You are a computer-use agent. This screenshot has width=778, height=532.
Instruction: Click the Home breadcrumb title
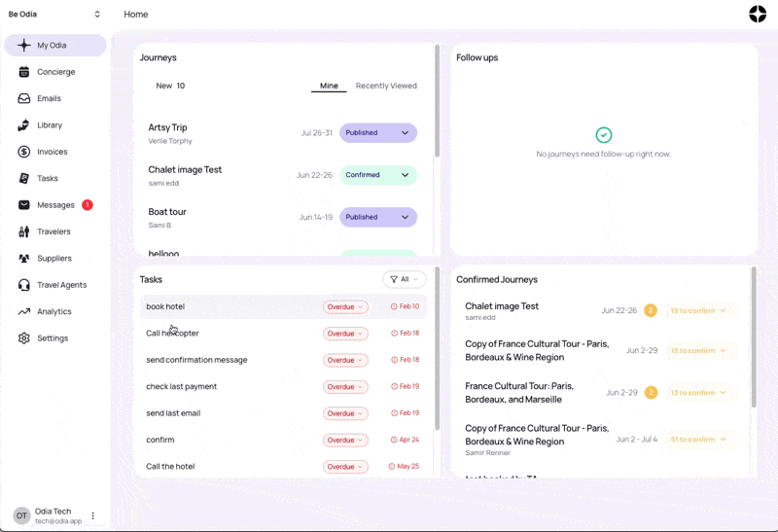[x=136, y=15]
